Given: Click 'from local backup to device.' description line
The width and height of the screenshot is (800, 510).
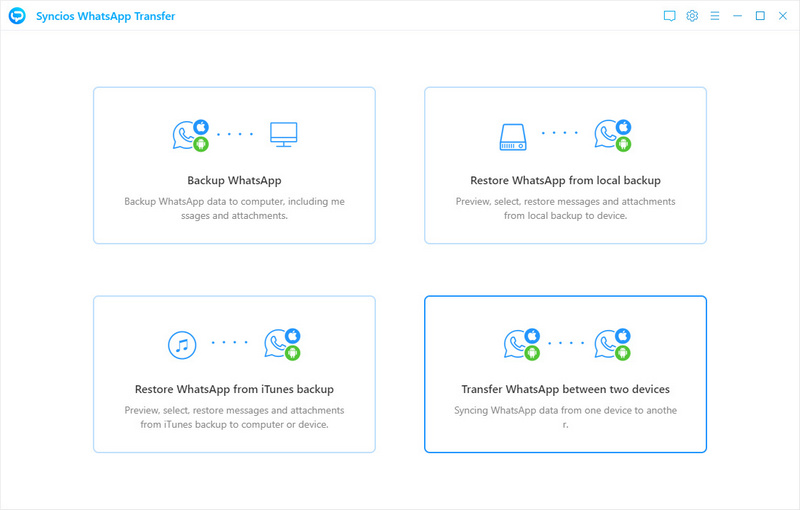Looking at the screenshot, I should pos(565,216).
